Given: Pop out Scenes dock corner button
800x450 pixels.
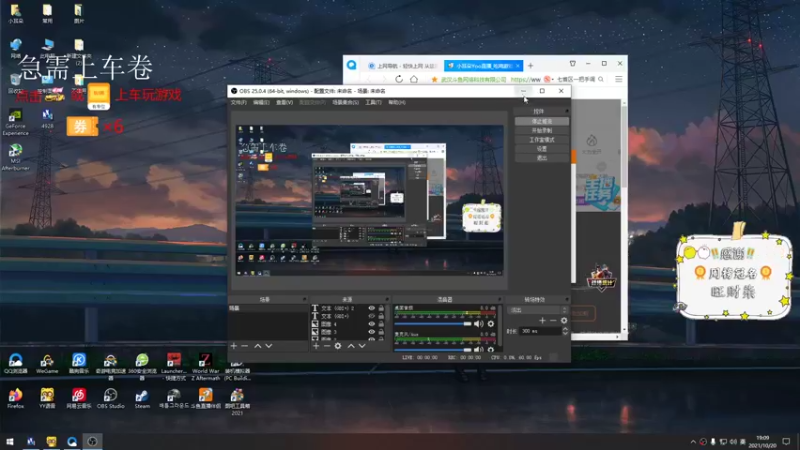Looking at the screenshot, I should point(305,299).
